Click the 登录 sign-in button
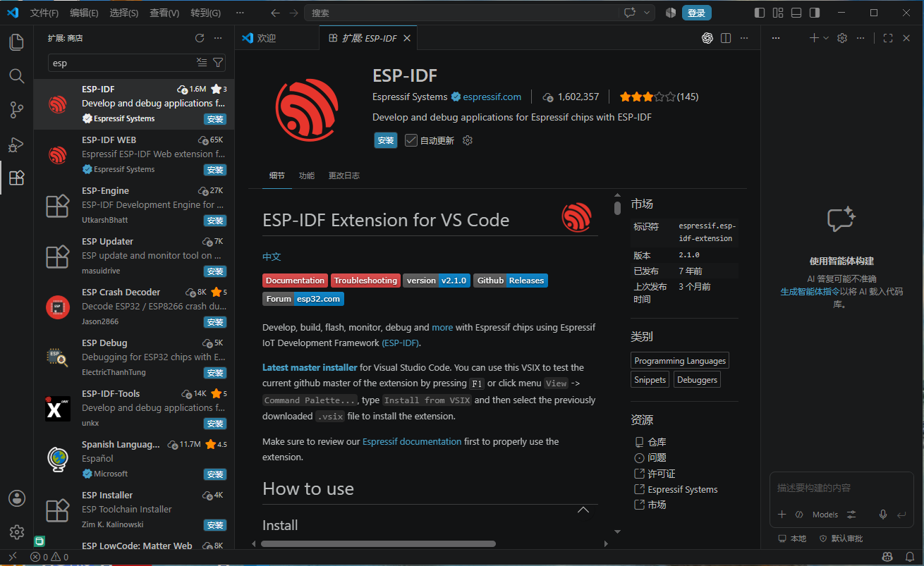The width and height of the screenshot is (924, 566). tap(696, 13)
